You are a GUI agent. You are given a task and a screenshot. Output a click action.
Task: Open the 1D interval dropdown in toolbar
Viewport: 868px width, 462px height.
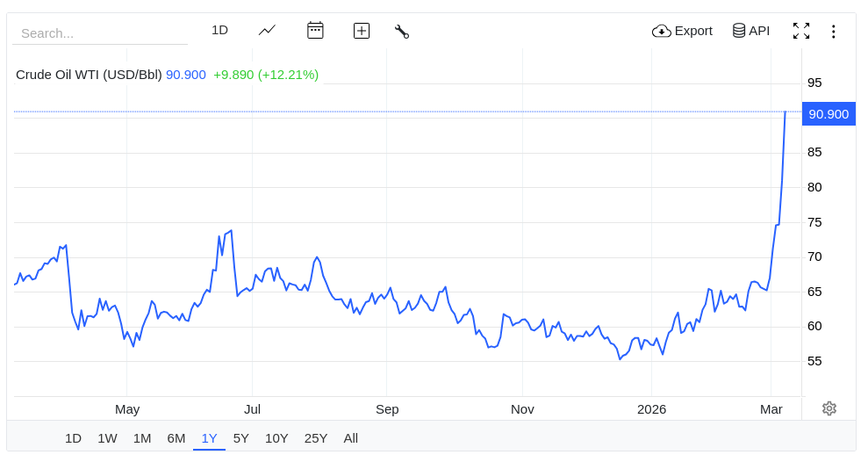(x=219, y=30)
